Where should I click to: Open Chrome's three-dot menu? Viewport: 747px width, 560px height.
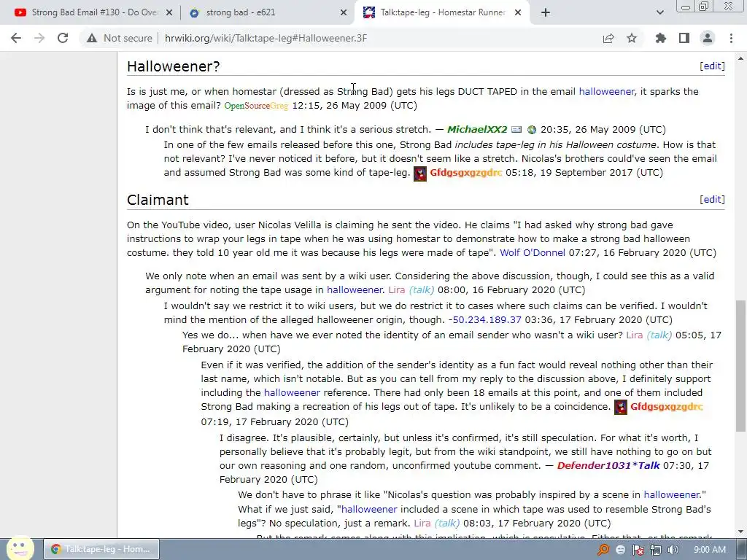click(x=731, y=38)
